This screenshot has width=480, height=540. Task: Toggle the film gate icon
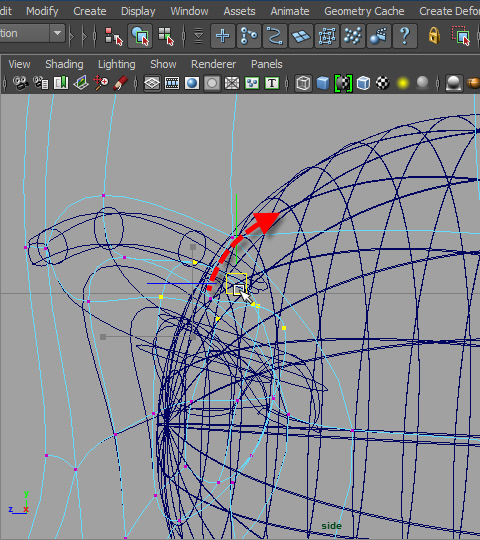click(x=172, y=83)
